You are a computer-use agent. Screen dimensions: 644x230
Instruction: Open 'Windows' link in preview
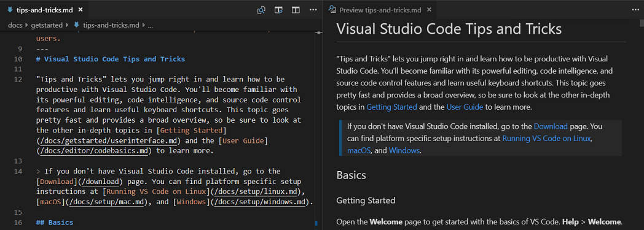click(x=404, y=150)
